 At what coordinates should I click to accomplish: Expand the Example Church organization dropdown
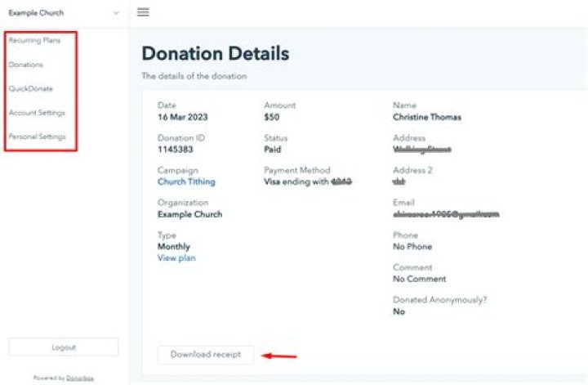click(63, 13)
